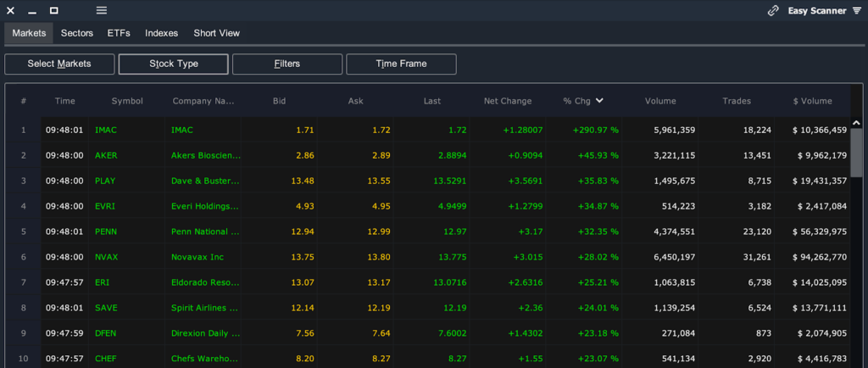868x368 pixels.
Task: Sort by the Volume column header
Action: click(660, 101)
